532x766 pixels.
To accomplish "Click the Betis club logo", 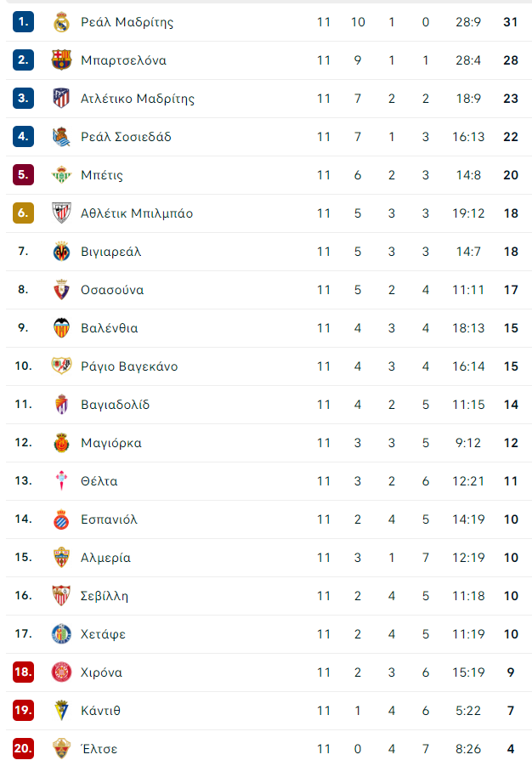I will pos(61,175).
